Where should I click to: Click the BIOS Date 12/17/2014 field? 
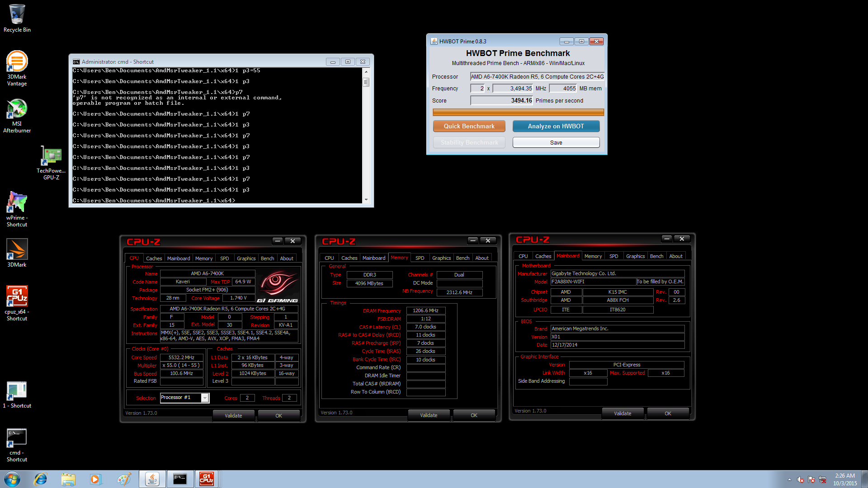coord(617,345)
